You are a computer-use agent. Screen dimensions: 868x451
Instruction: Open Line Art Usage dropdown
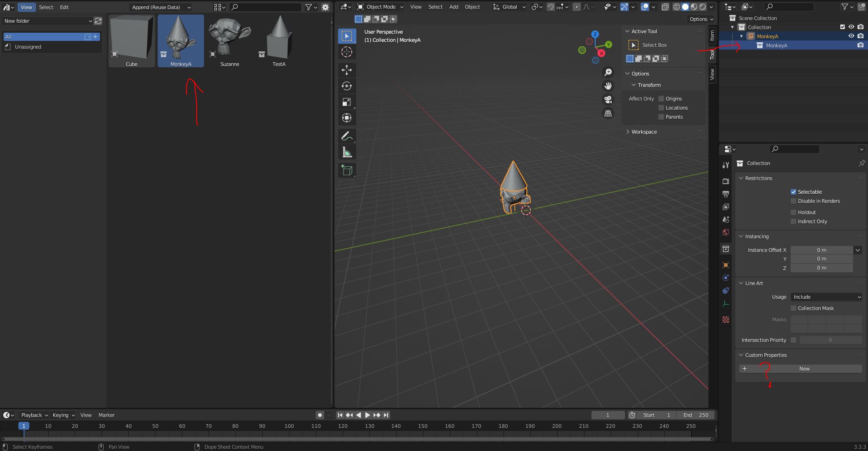point(826,297)
